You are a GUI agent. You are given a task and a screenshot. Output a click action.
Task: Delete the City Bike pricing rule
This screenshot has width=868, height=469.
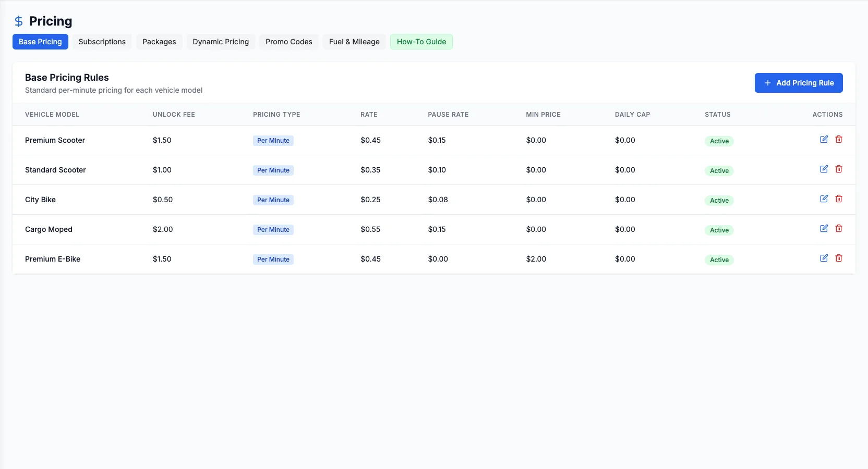point(839,199)
